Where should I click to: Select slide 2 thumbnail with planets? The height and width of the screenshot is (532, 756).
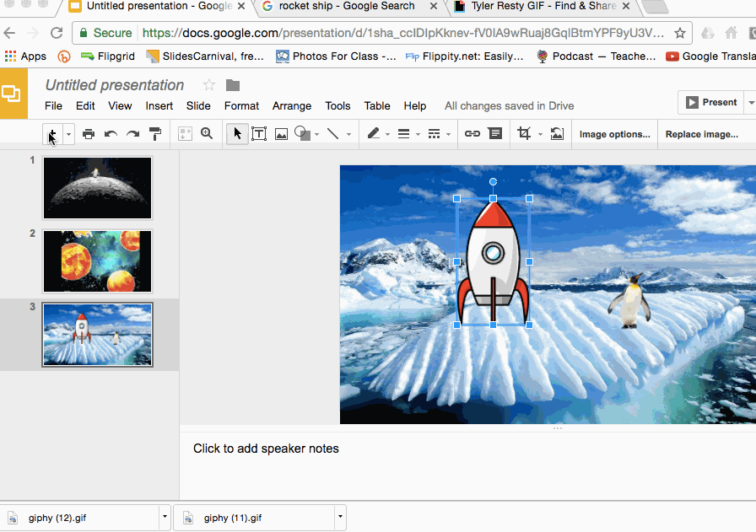point(98,261)
